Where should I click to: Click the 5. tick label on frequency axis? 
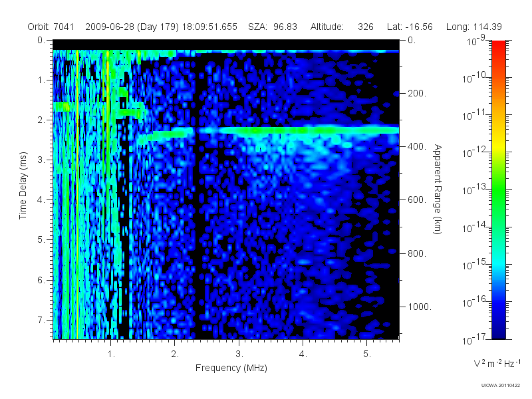(367, 354)
